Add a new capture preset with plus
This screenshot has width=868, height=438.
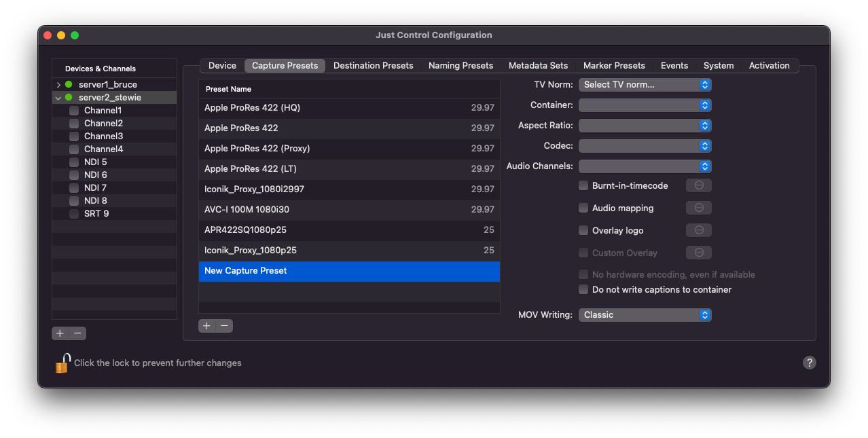[206, 326]
